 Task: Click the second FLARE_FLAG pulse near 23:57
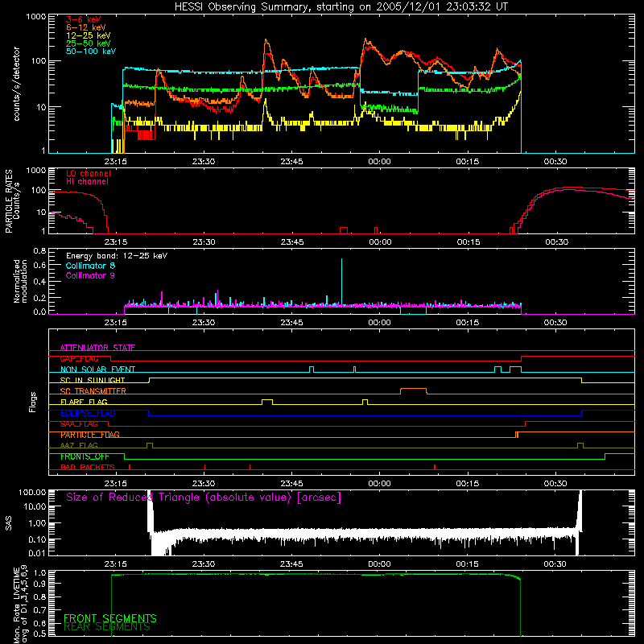pyautogui.click(x=365, y=402)
